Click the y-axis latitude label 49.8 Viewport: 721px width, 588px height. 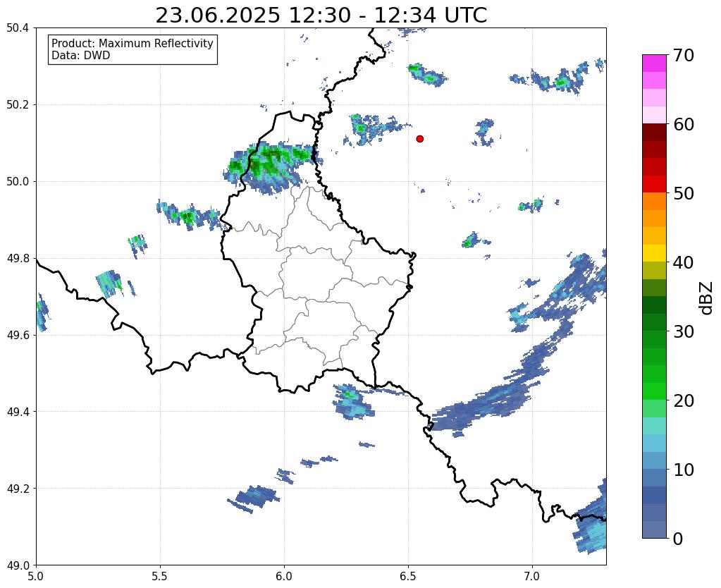click(18, 259)
